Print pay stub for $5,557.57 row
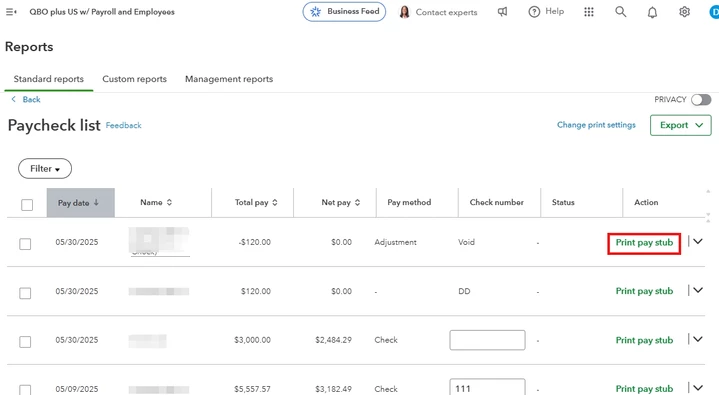The image size is (719, 395). (644, 389)
